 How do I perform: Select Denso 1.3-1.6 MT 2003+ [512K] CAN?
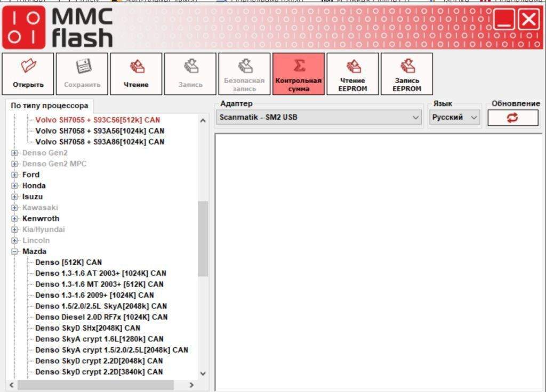99,284
